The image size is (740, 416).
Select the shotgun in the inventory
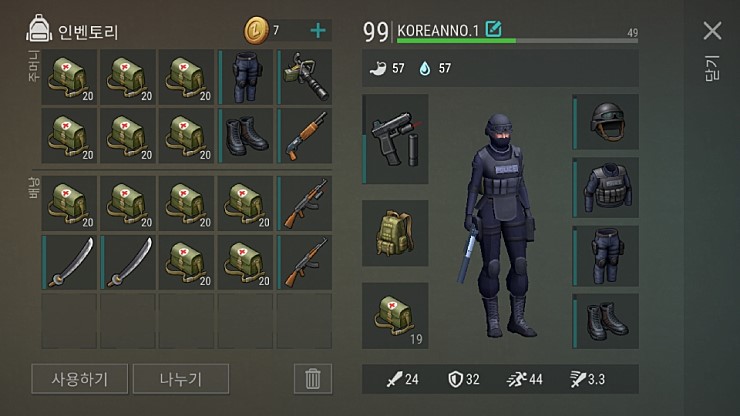click(x=304, y=136)
